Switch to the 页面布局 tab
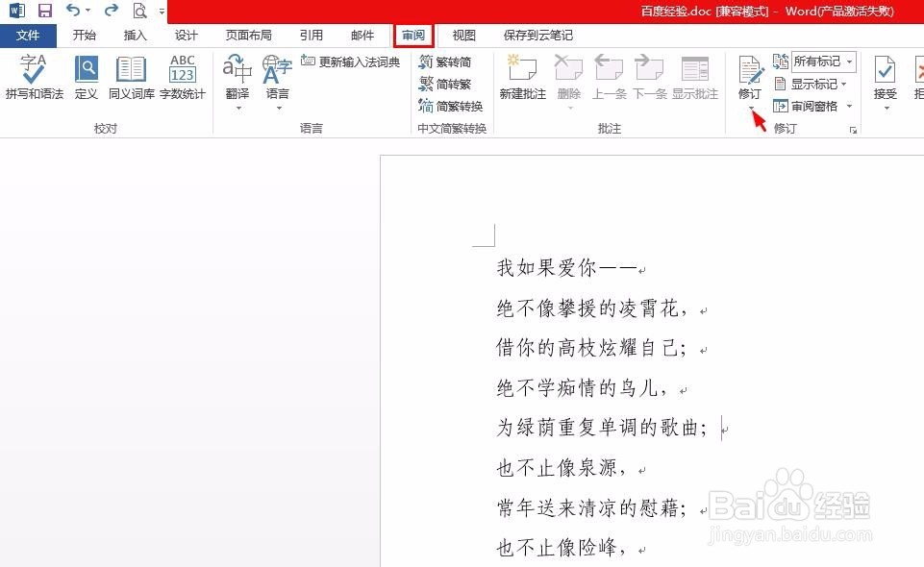The height and width of the screenshot is (567, 924). (x=249, y=36)
